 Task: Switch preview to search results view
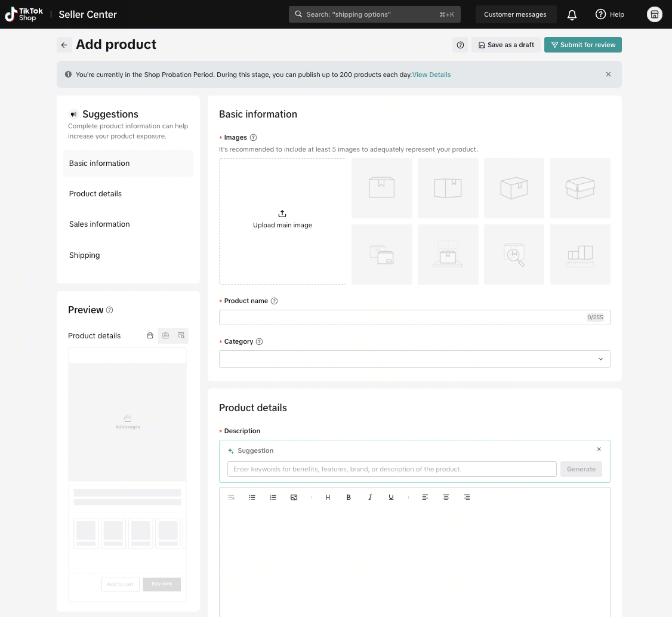pyautogui.click(x=181, y=335)
